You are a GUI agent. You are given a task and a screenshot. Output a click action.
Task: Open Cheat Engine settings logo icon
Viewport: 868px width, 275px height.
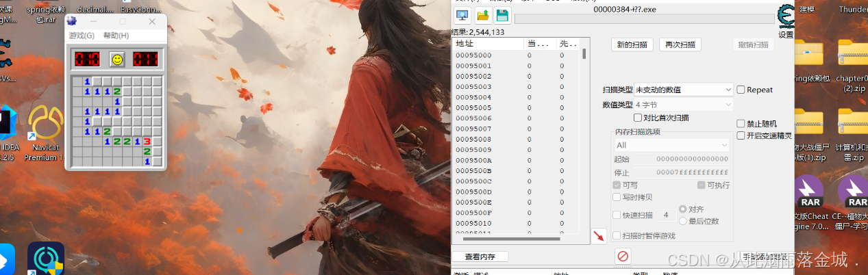click(786, 16)
